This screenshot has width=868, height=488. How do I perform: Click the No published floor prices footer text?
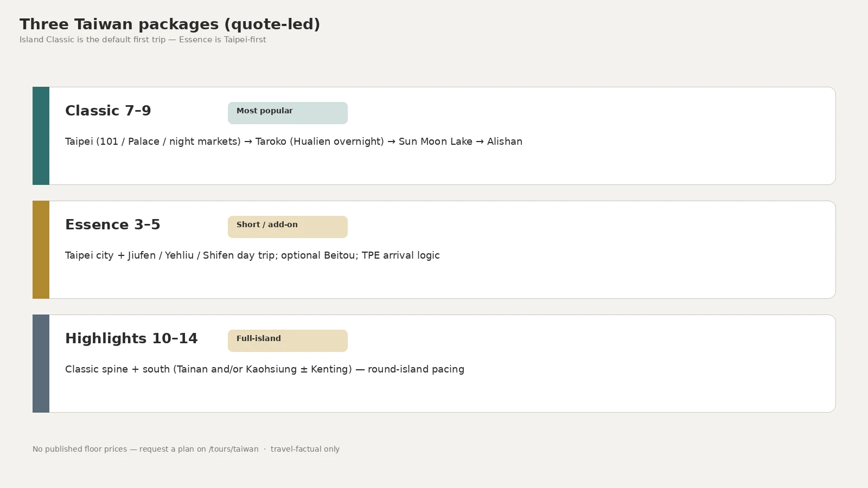pyautogui.click(x=80, y=449)
